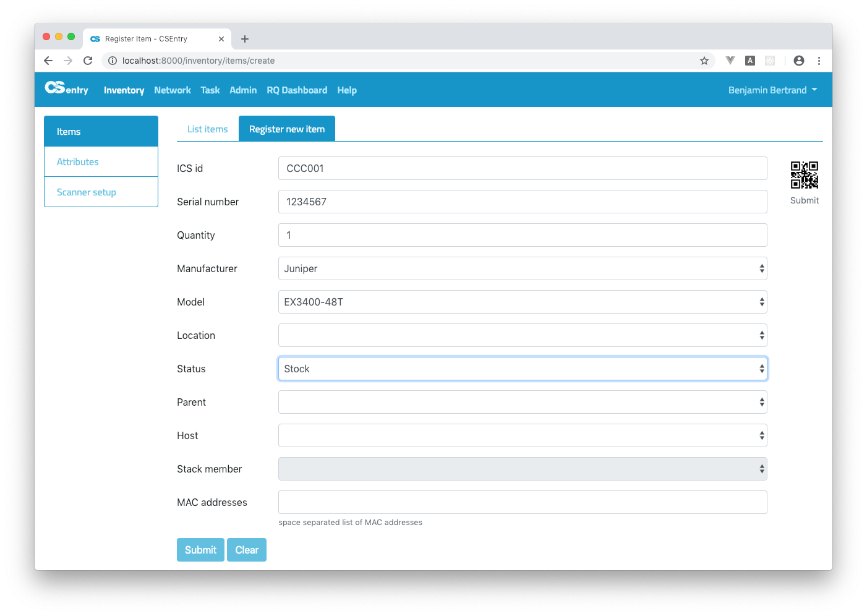Focus the MAC addresses input field
Viewport: 867px width, 616px height.
tap(523, 502)
